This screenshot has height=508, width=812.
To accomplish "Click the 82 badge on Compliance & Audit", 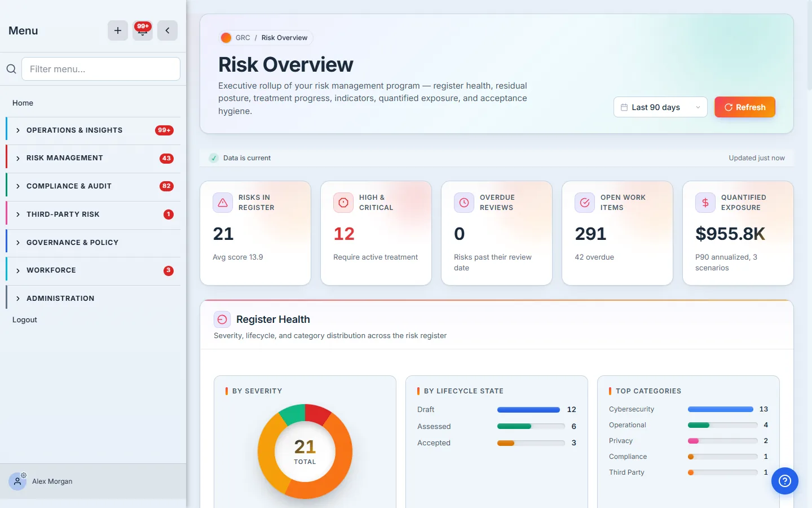I will tap(166, 186).
